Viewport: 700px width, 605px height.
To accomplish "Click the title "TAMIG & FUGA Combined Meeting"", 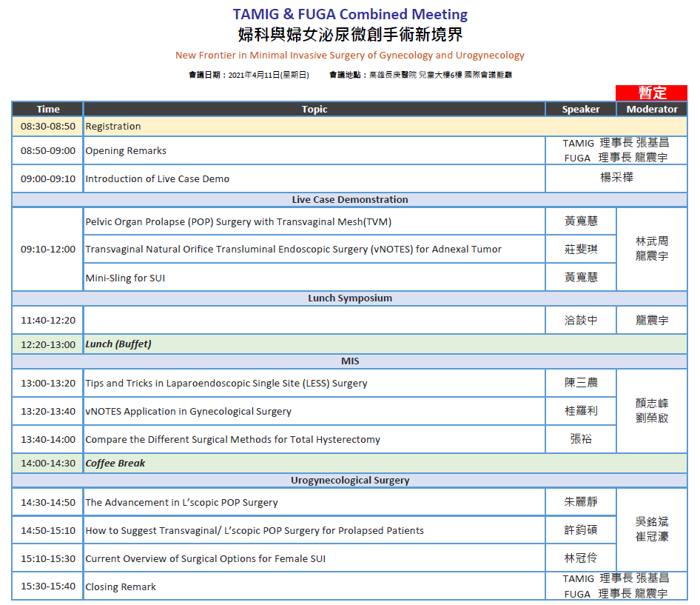I will tap(350, 14).
